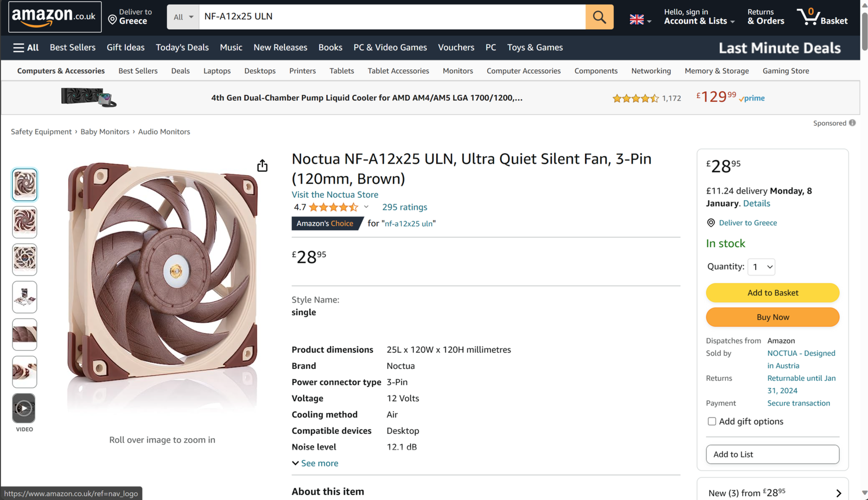Select Components in the category subnav
Viewport: 868px width, 500px height.
[x=596, y=71]
